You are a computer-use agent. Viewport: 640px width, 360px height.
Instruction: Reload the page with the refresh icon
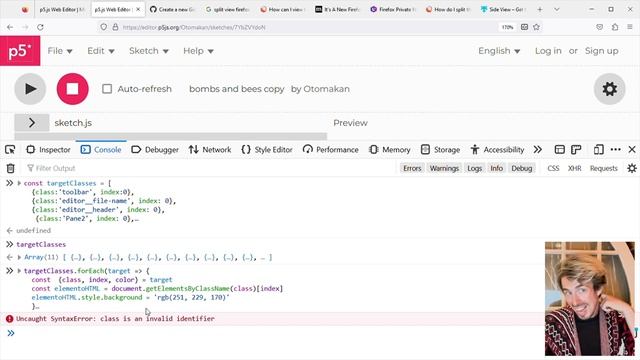(40, 27)
